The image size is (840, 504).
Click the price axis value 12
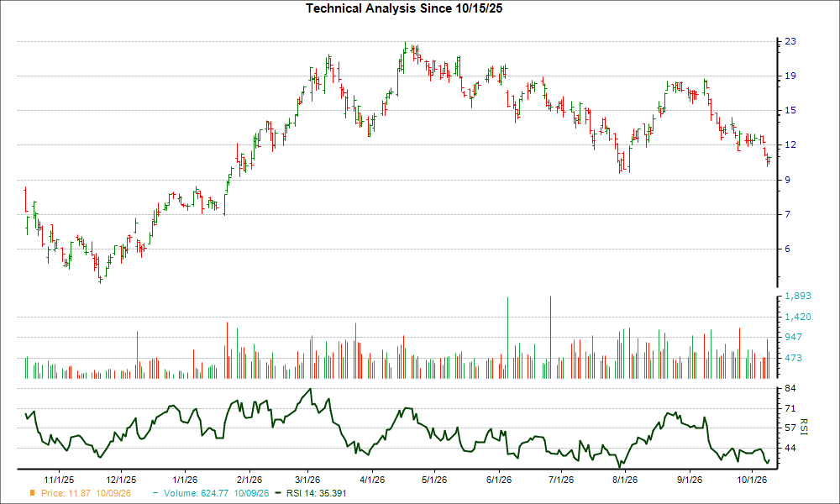pos(790,145)
